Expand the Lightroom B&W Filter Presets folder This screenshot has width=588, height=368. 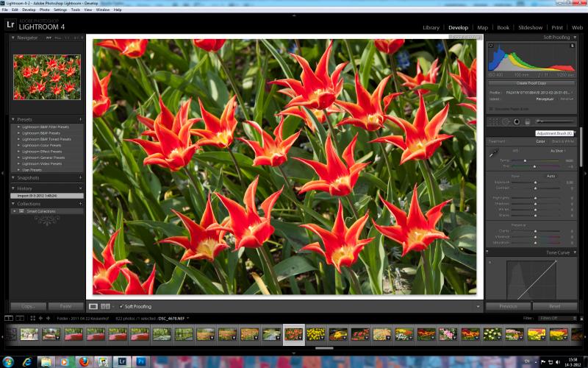(18, 127)
